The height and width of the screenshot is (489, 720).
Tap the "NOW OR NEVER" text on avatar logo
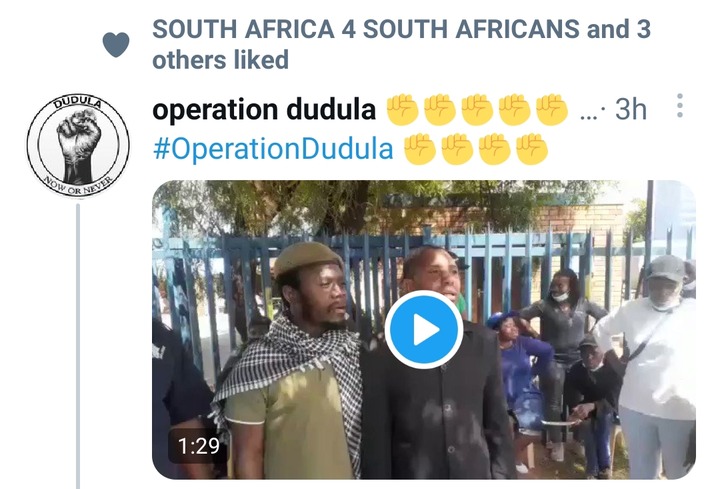(x=78, y=185)
